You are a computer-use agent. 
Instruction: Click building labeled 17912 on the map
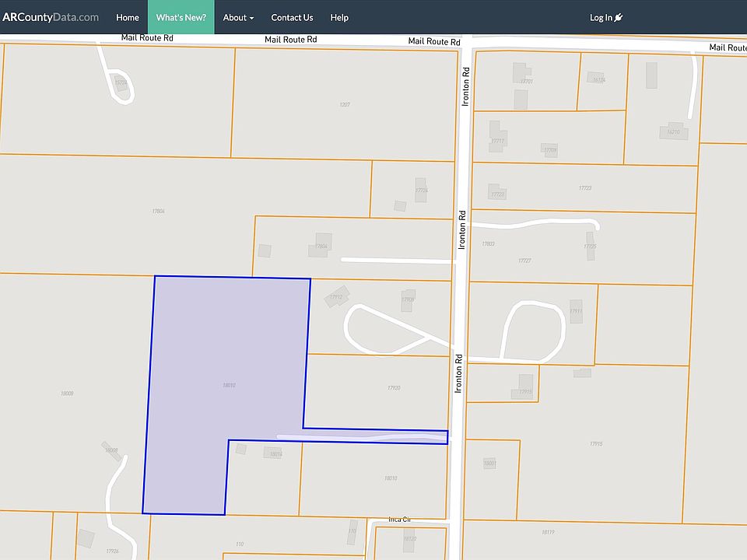pos(337,296)
